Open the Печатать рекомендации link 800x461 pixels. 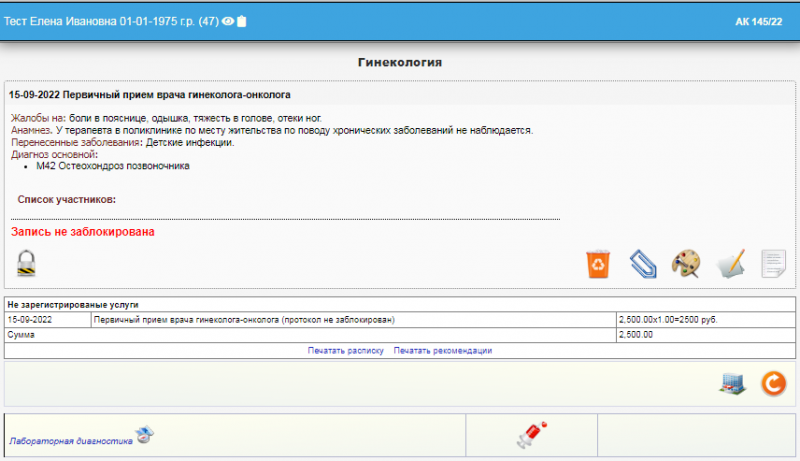pos(442,351)
